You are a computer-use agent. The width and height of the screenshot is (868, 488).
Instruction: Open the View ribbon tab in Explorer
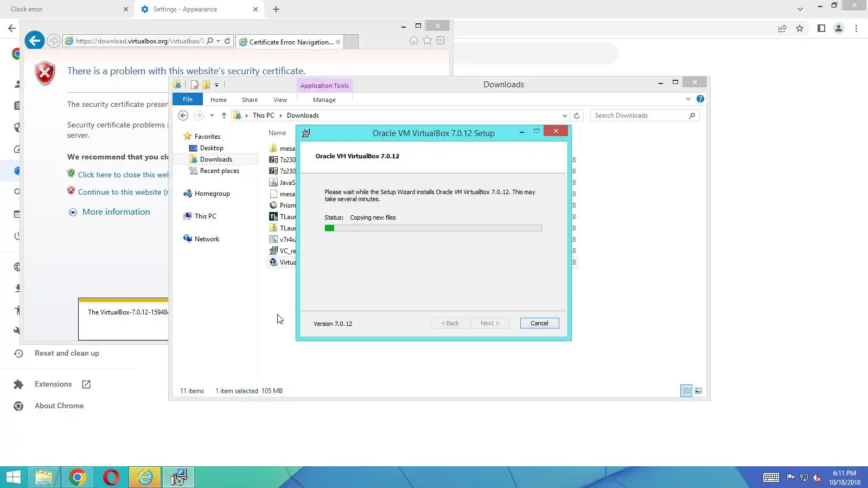280,100
